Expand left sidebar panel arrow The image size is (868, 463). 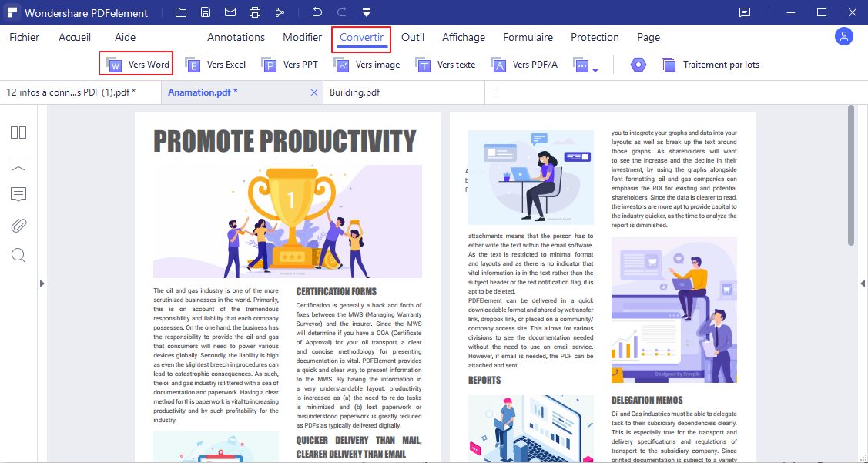click(x=42, y=284)
